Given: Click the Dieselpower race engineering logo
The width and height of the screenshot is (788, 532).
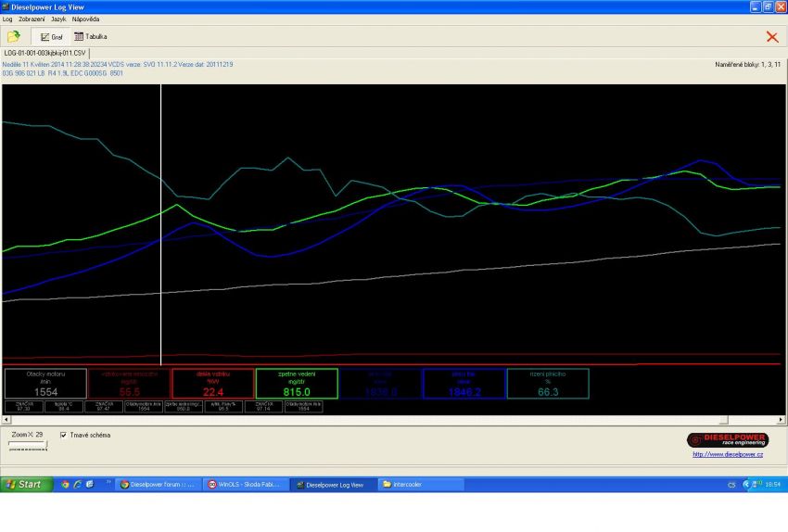Looking at the screenshot, I should coord(728,439).
